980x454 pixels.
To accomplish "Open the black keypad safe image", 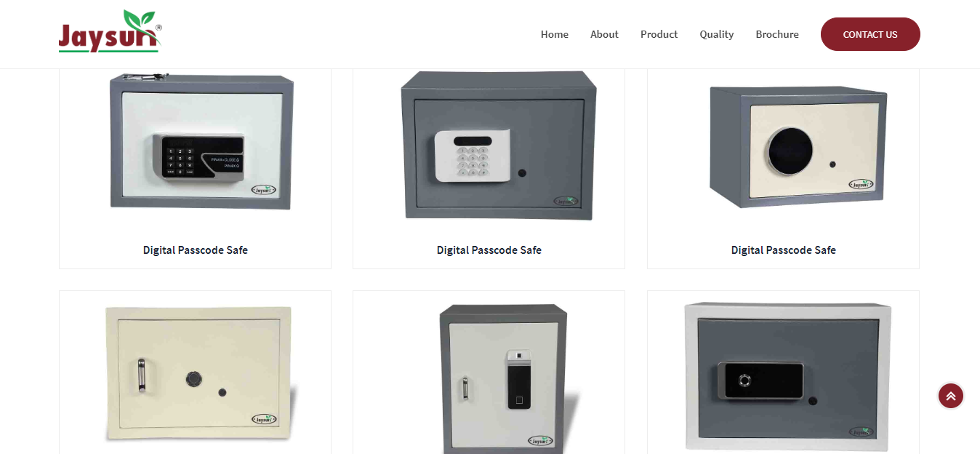I will point(201,140).
